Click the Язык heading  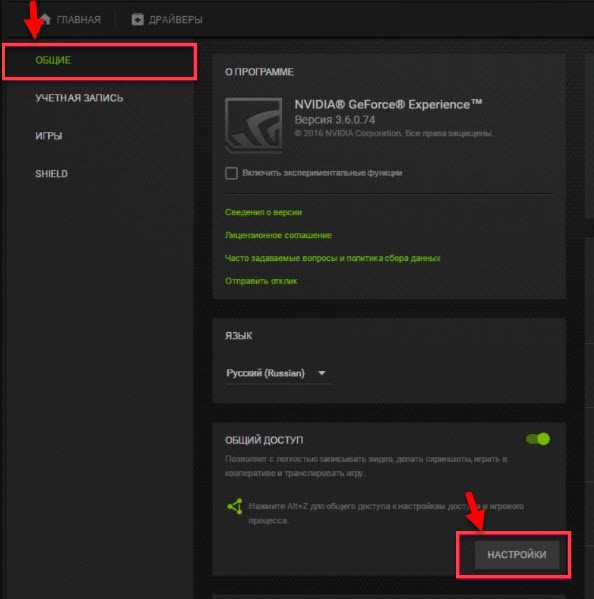pos(238,336)
